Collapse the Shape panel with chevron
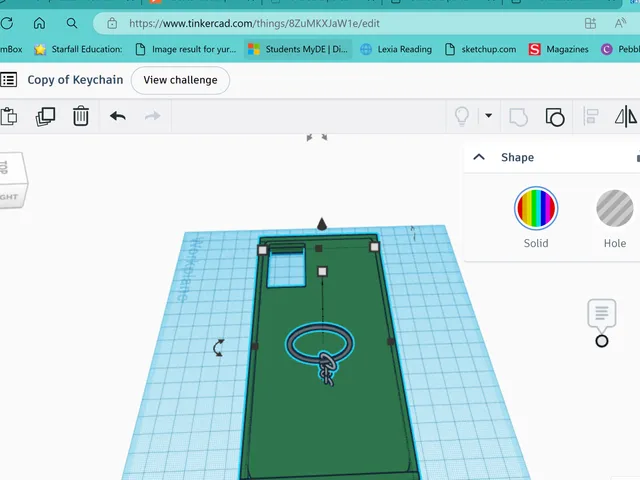The height and width of the screenshot is (480, 640). (x=479, y=157)
